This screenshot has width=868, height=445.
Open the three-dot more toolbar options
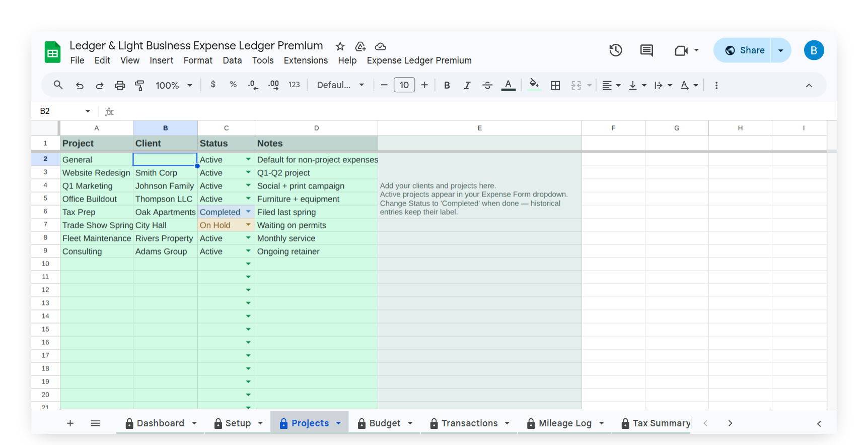tap(716, 85)
